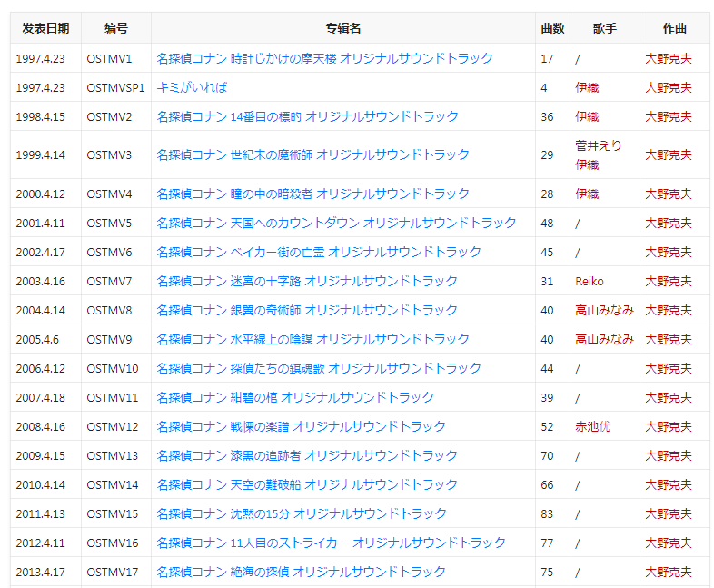Viewport: 714px width, 588px height.
Task: Click singer Reiko in the OSTMV7 row
Action: (x=590, y=282)
